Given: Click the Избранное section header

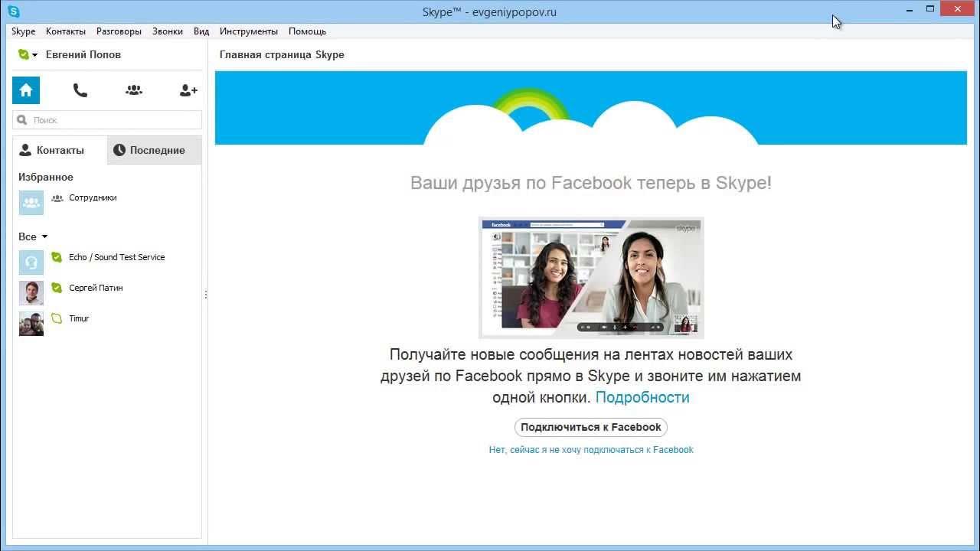Looking at the screenshot, I should click(46, 177).
